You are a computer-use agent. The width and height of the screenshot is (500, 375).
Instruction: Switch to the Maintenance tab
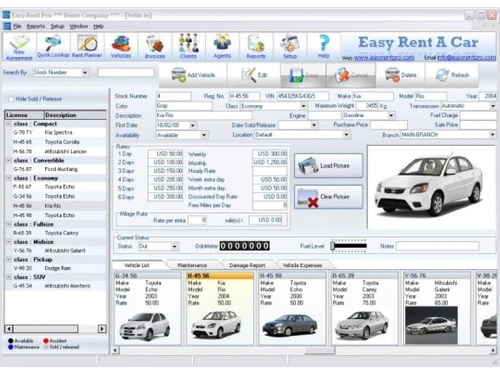(x=192, y=265)
